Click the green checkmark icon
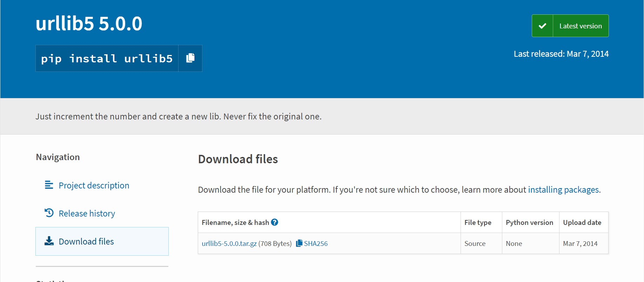Screen dimensions: 644x282 point(542,26)
